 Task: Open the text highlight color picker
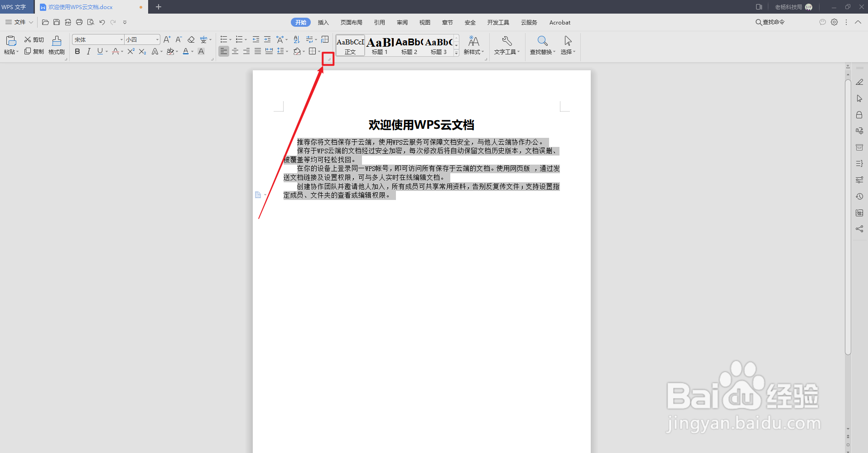[177, 52]
